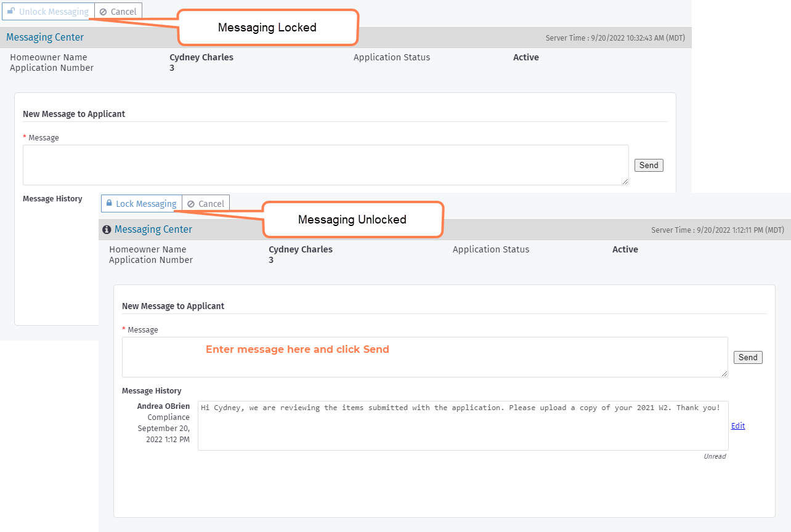
Task: Select Andrea OBrien's message history text box
Action: coord(463,425)
